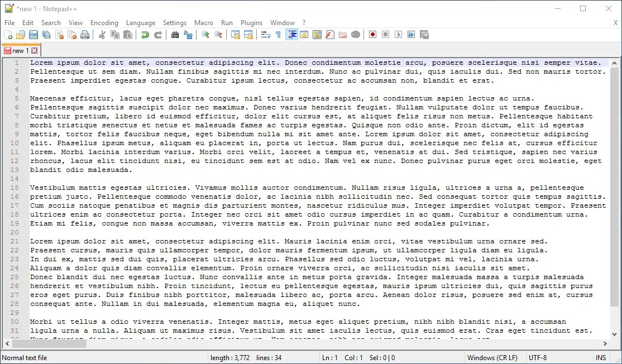Save the current file with floppy icon
The image size is (622, 364).
34,35
